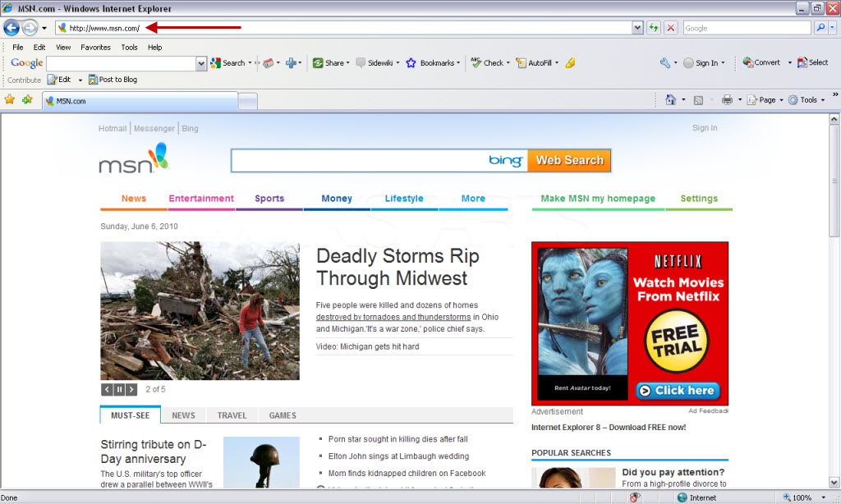
Task: Refresh the page with the green arrows icon
Action: click(x=653, y=28)
